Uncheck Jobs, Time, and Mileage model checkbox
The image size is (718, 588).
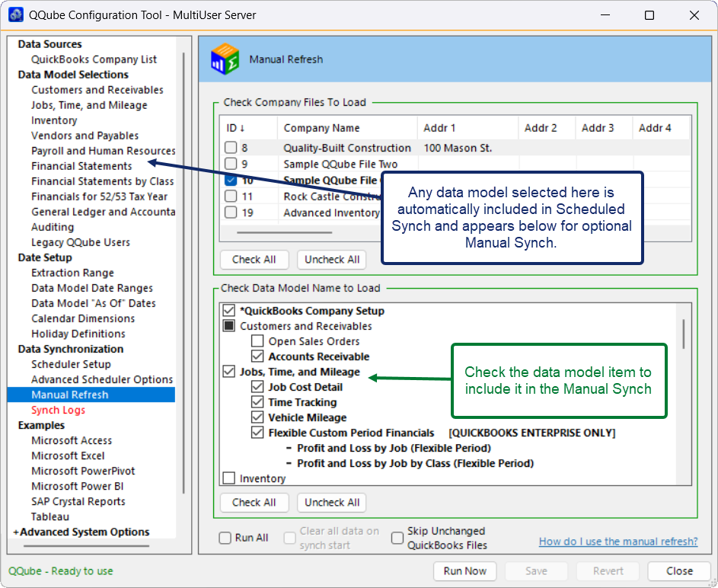pos(229,372)
